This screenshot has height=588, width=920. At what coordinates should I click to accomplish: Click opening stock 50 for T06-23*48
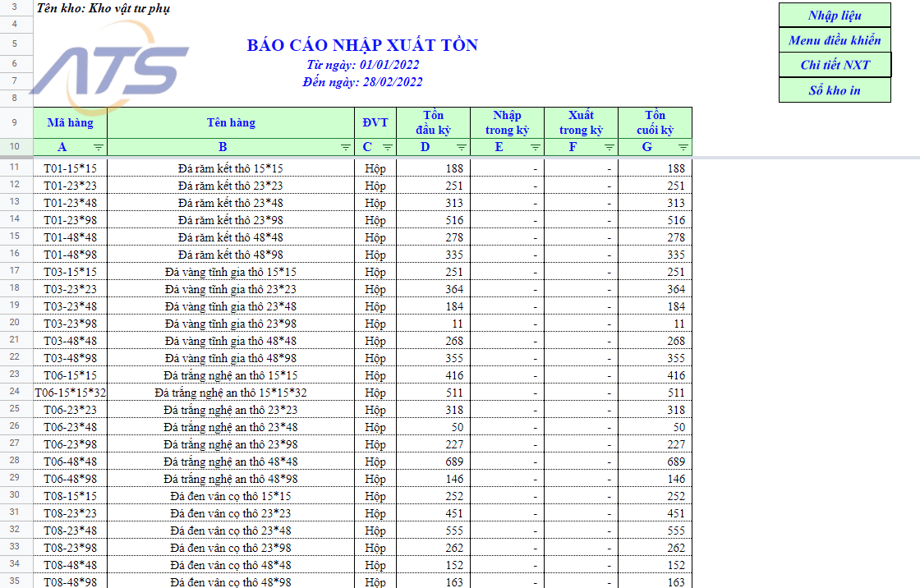[434, 427]
